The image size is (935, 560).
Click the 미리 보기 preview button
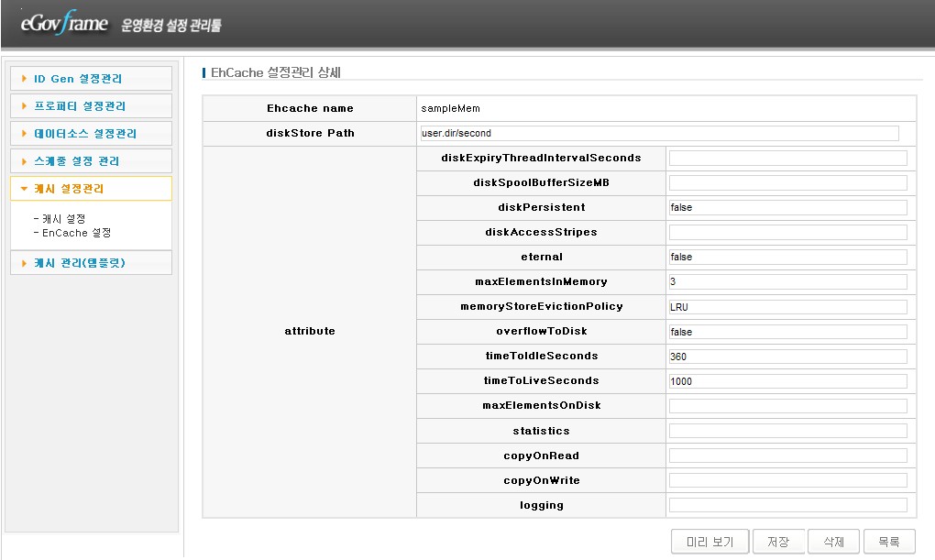(709, 542)
